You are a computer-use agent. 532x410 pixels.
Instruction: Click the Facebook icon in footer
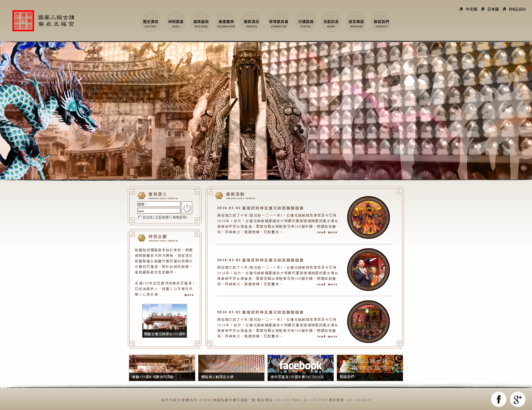tap(498, 399)
